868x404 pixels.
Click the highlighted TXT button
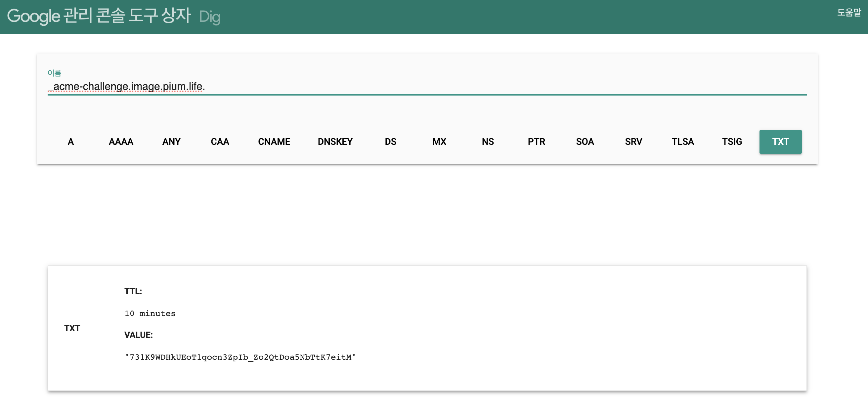780,142
